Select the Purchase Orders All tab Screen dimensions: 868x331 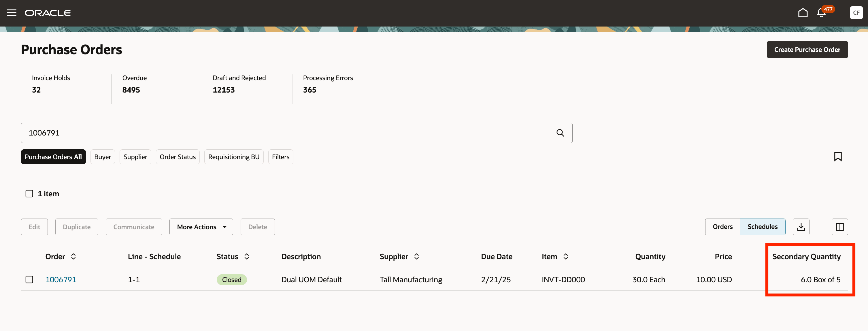click(53, 157)
